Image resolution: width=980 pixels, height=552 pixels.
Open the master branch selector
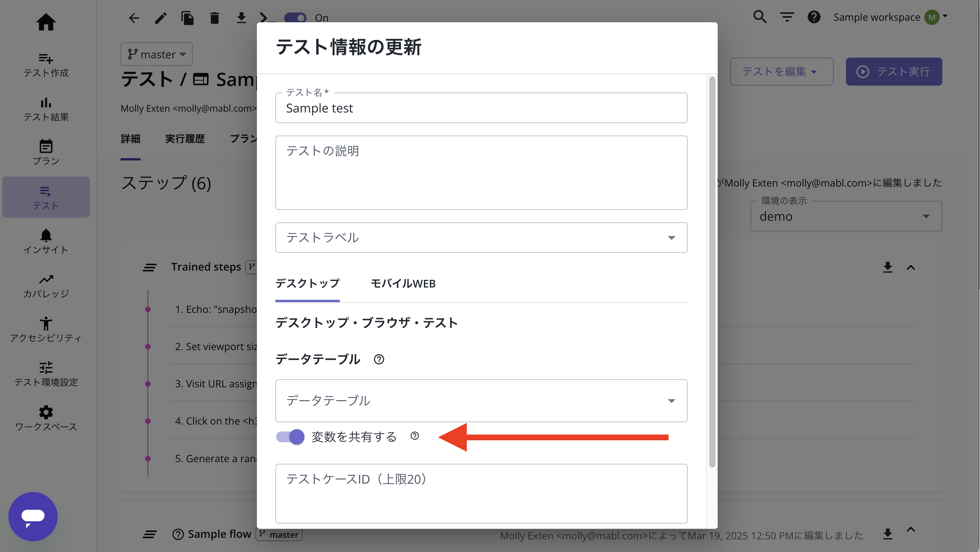(156, 54)
